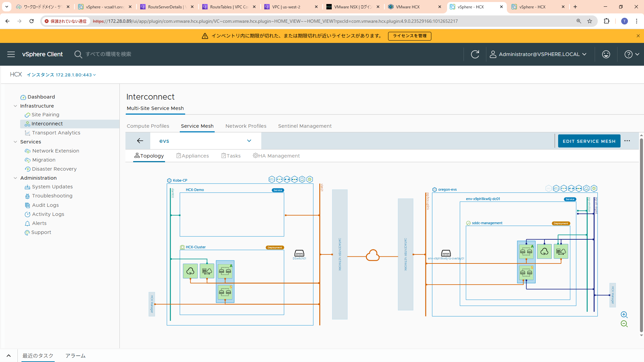Click EDIT SERVICE MESH button
Screen dimensions: 644x362
pos(589,141)
